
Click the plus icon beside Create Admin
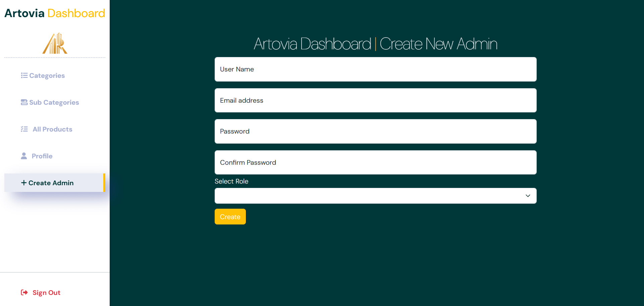click(24, 183)
